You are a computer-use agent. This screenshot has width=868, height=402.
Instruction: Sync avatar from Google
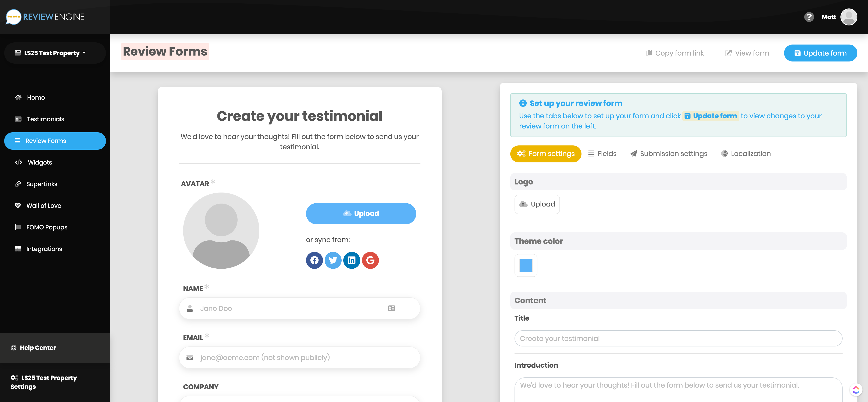pyautogui.click(x=370, y=260)
